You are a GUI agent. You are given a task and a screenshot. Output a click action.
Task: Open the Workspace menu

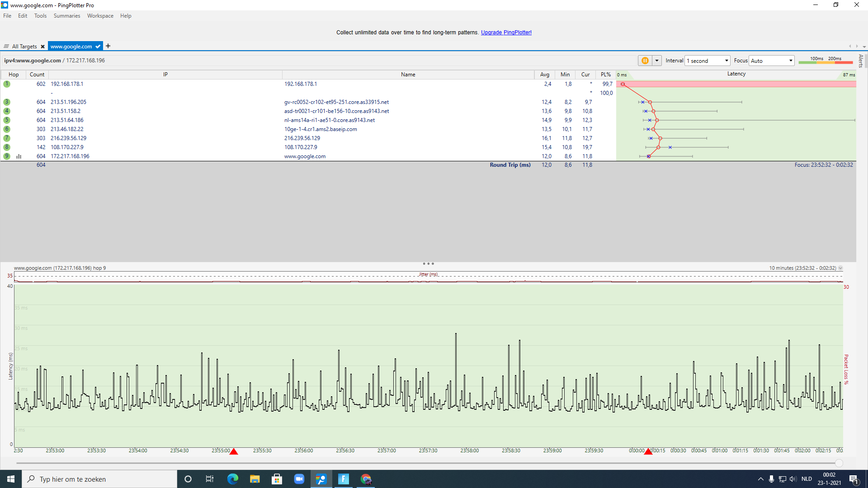100,16
